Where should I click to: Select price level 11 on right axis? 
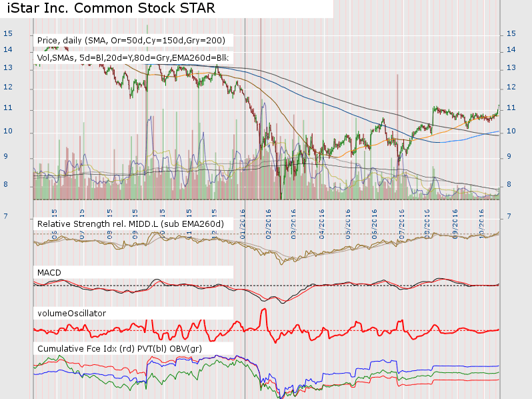511,107
